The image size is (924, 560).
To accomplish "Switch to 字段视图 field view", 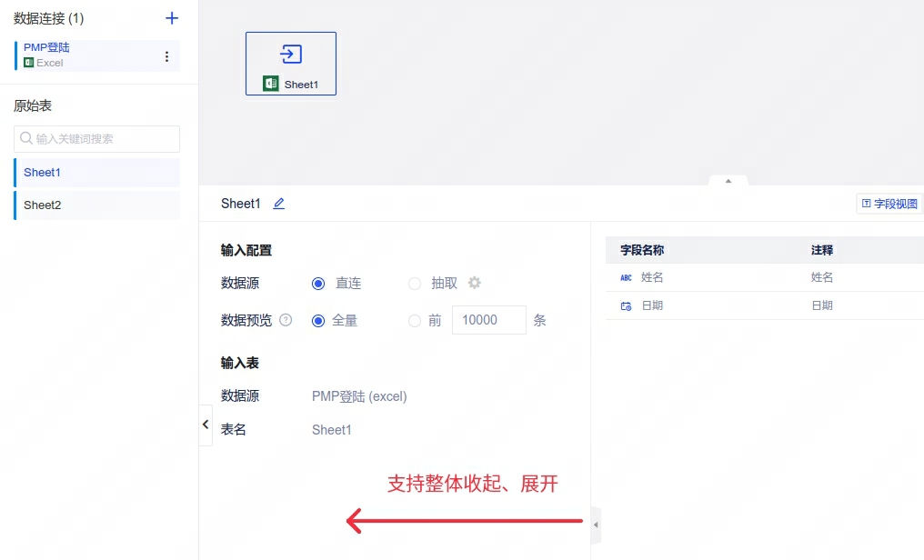I will [x=889, y=205].
